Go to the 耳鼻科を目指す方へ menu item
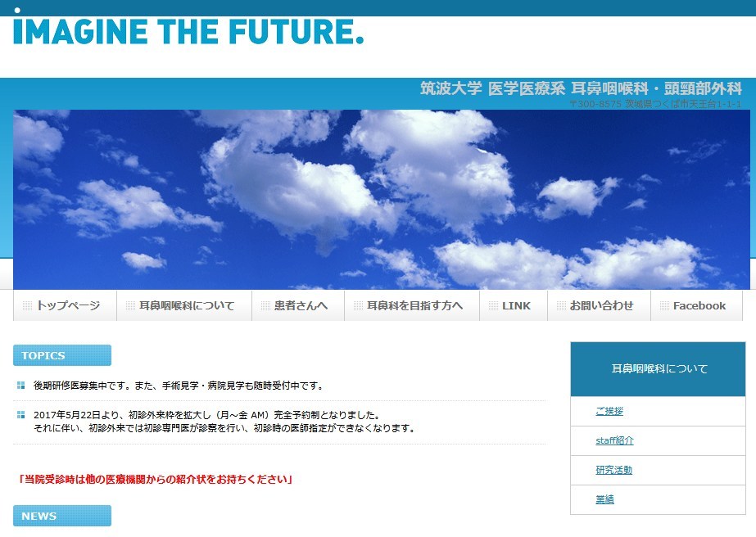This screenshot has width=756, height=537. pyautogui.click(x=413, y=306)
